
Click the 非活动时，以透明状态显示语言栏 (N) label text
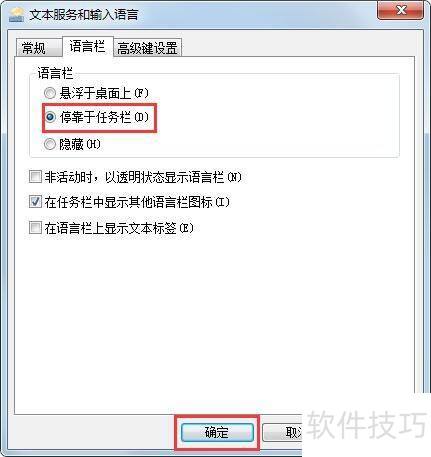click(143, 177)
